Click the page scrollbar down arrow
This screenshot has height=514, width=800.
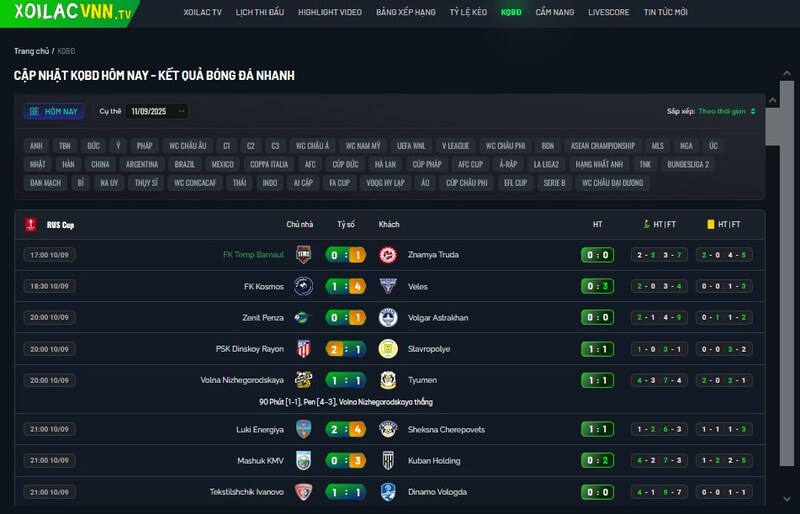click(x=787, y=499)
